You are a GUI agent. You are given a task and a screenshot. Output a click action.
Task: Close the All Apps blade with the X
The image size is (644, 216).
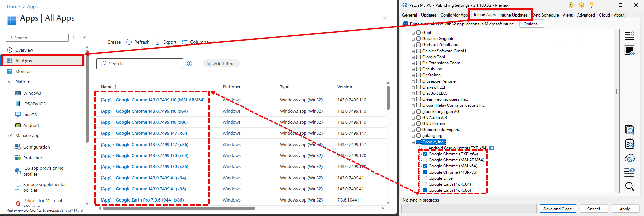pos(385,18)
